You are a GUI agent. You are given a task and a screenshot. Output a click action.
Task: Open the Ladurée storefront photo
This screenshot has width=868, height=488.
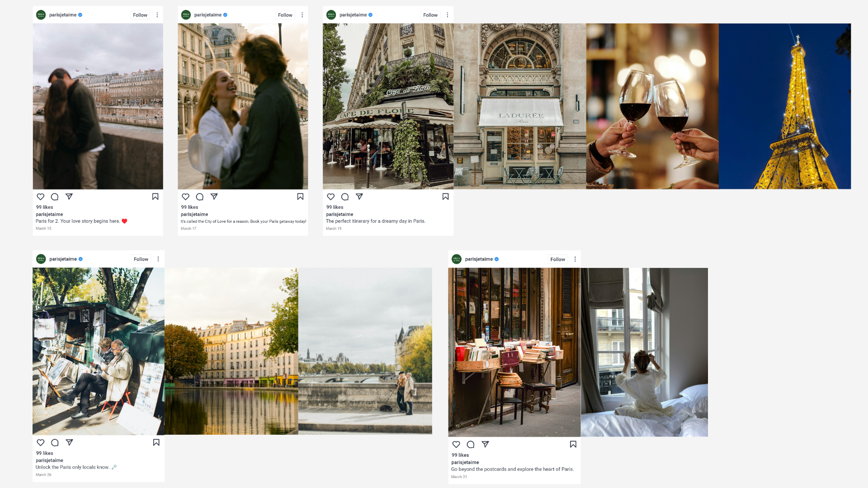click(x=520, y=106)
